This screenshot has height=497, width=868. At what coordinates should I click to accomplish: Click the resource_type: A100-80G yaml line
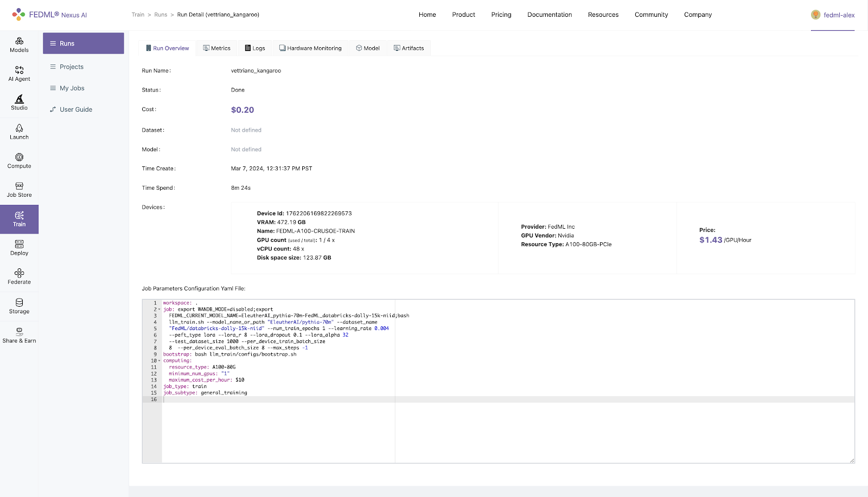202,367
